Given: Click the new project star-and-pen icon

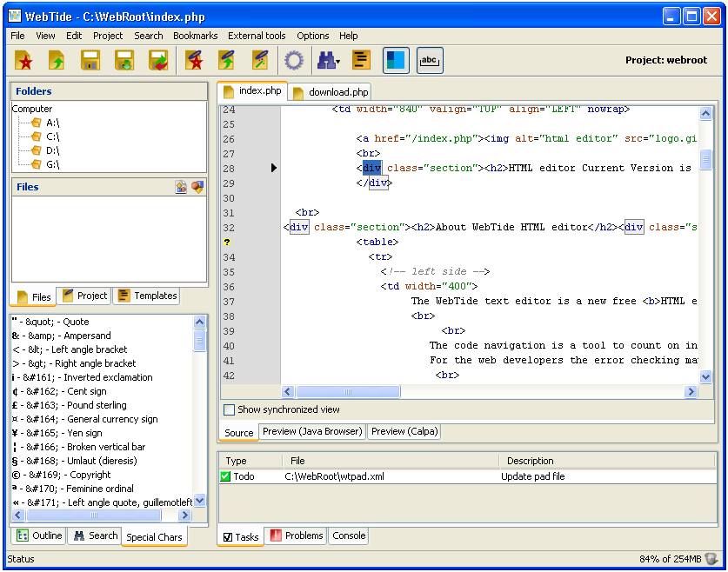Looking at the screenshot, I should (194, 60).
